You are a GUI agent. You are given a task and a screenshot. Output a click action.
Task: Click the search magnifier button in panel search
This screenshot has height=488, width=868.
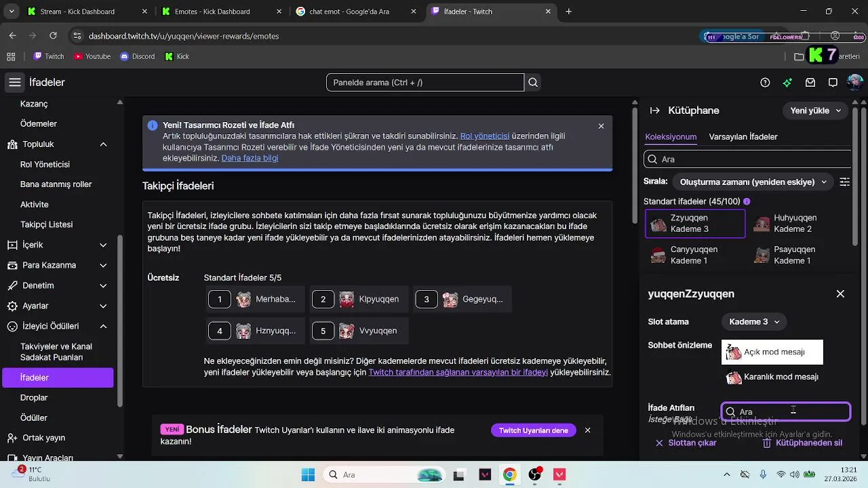point(533,83)
